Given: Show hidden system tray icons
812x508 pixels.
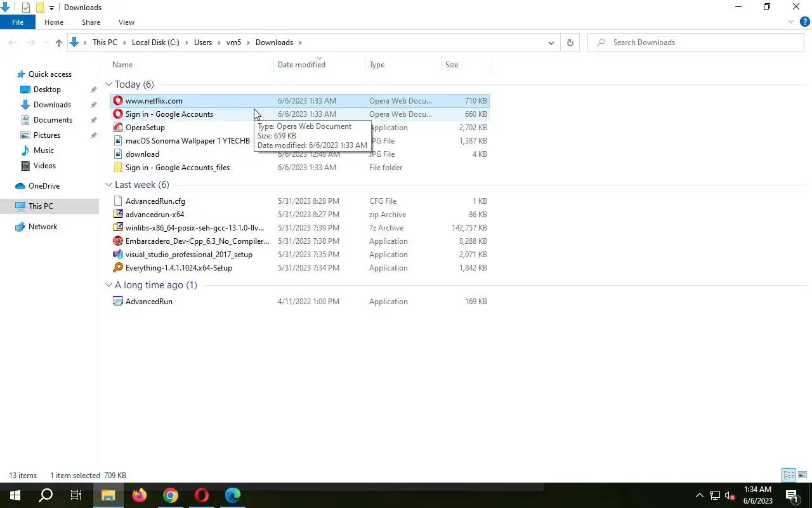Looking at the screenshot, I should [700, 495].
